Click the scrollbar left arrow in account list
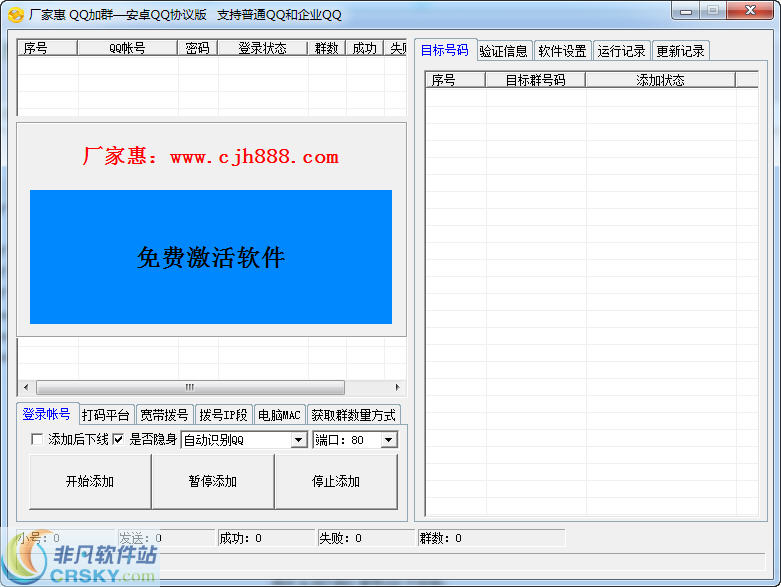This screenshot has height=587, width=781. [26, 387]
